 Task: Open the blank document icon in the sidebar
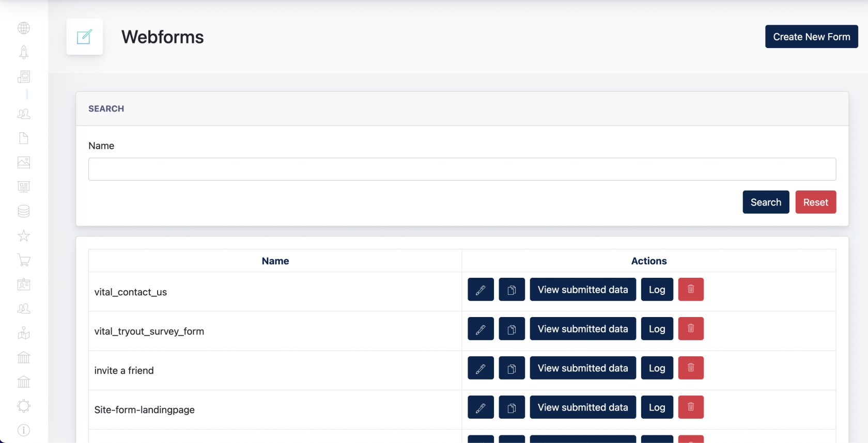24,138
